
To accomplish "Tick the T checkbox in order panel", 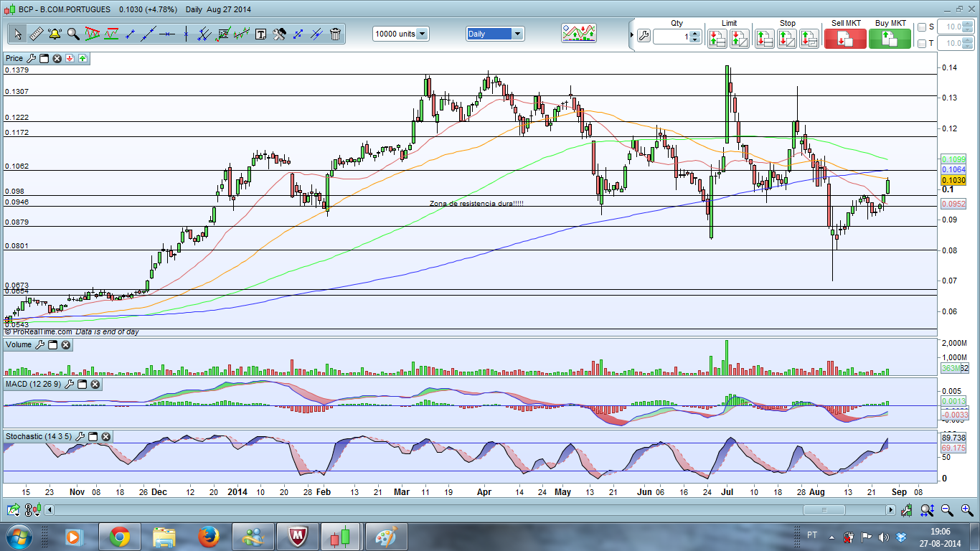I will pos(922,44).
